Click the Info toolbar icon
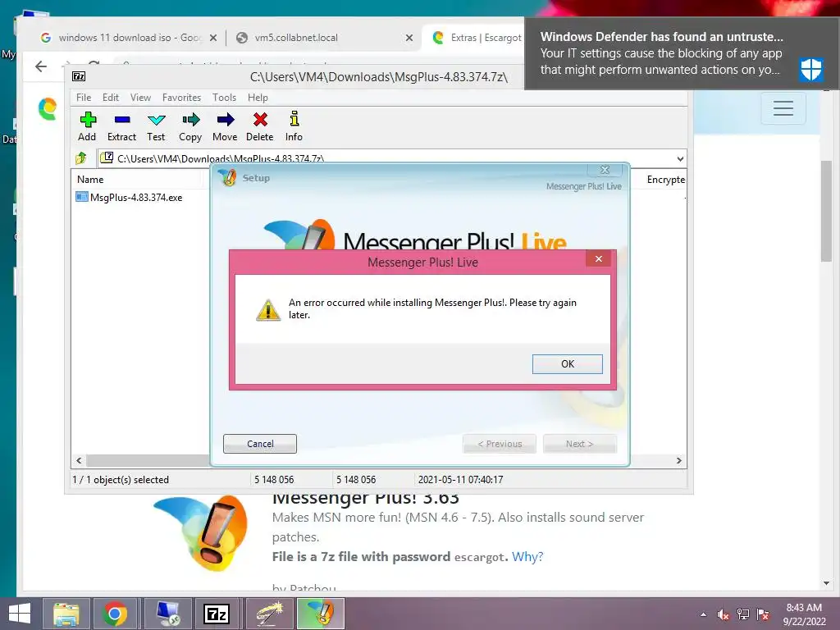Screen dimensions: 840x630 coord(294,118)
